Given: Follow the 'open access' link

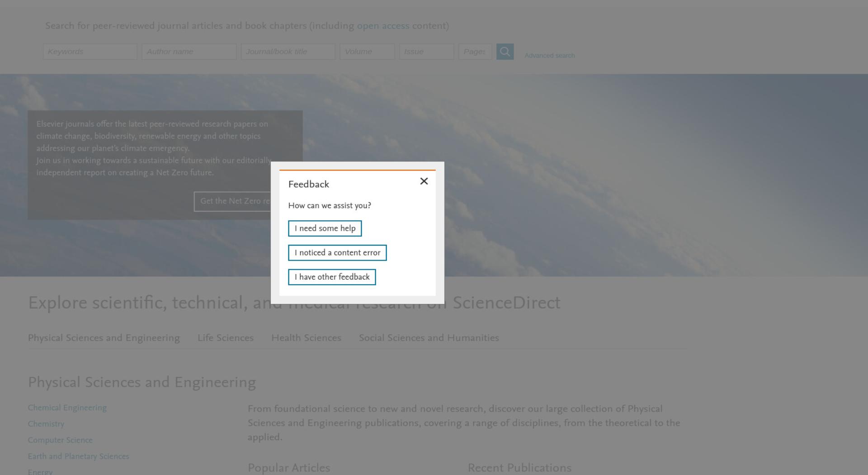Looking at the screenshot, I should point(383,26).
